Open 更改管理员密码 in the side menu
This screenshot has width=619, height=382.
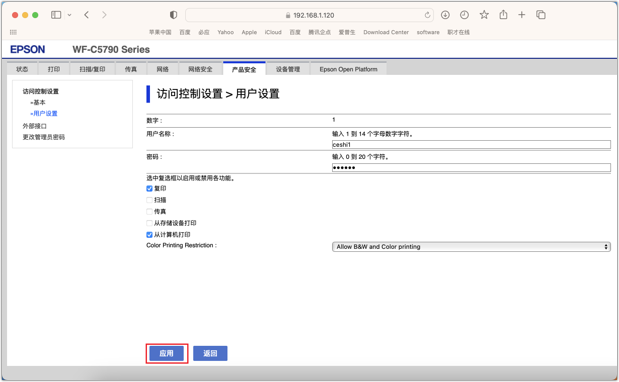43,137
